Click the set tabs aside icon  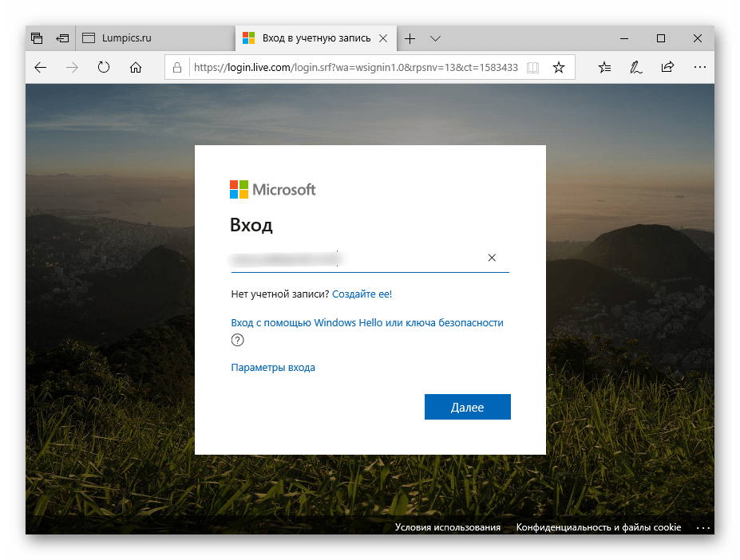[62, 38]
